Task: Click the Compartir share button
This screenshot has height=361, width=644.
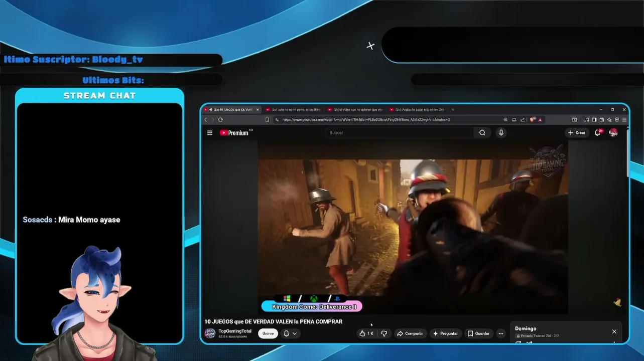Action: pos(410,333)
